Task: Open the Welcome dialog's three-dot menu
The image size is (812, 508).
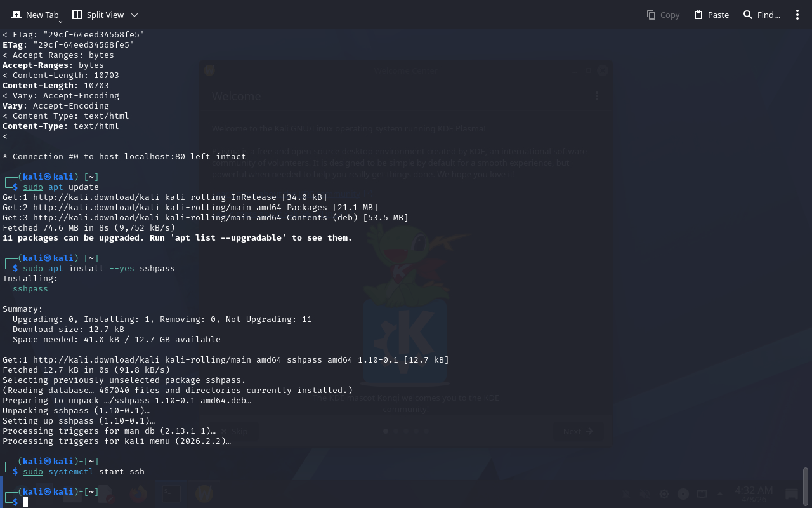Action: click(597, 97)
